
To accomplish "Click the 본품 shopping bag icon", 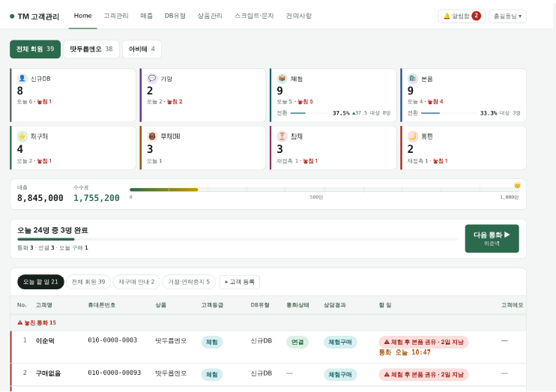I will pos(412,79).
